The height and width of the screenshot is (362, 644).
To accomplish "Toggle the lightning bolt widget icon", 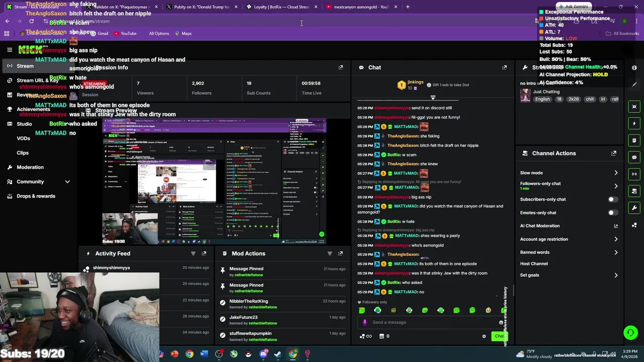I will pyautogui.click(x=634, y=123).
